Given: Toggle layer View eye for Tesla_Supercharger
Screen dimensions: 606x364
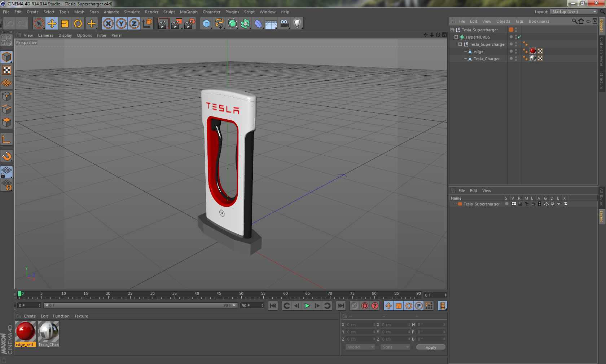Looking at the screenshot, I should pyautogui.click(x=513, y=204).
